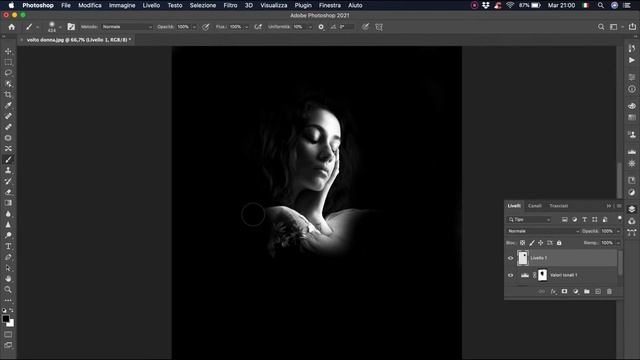Image resolution: width=640 pixels, height=360 pixels.
Task: Delete layer with trash icon
Action: [x=609, y=291]
